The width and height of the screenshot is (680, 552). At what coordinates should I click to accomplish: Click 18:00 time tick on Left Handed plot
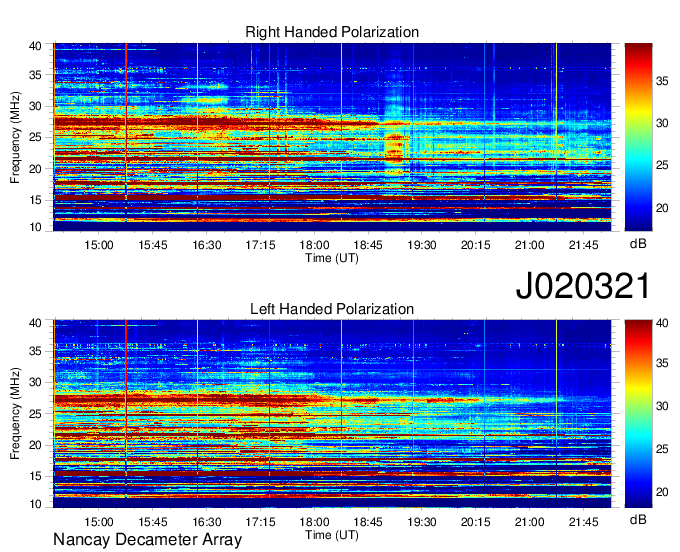point(314,522)
